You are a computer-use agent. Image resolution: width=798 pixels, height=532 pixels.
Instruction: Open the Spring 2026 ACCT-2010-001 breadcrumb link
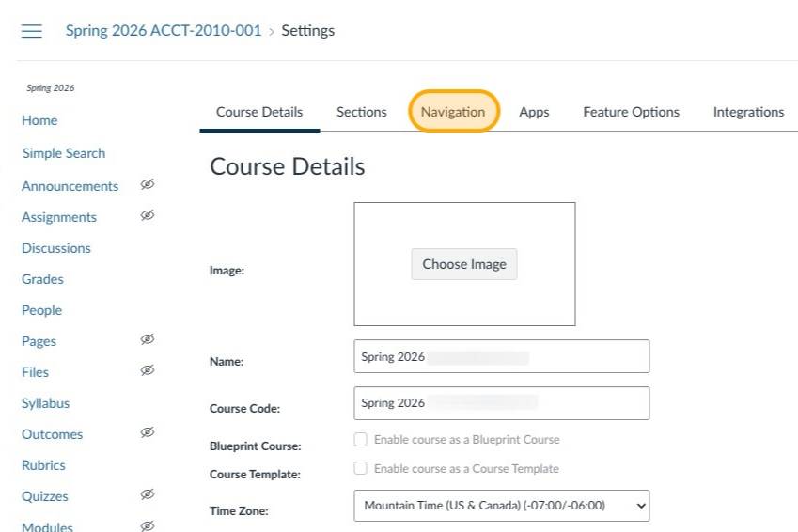pyautogui.click(x=164, y=31)
